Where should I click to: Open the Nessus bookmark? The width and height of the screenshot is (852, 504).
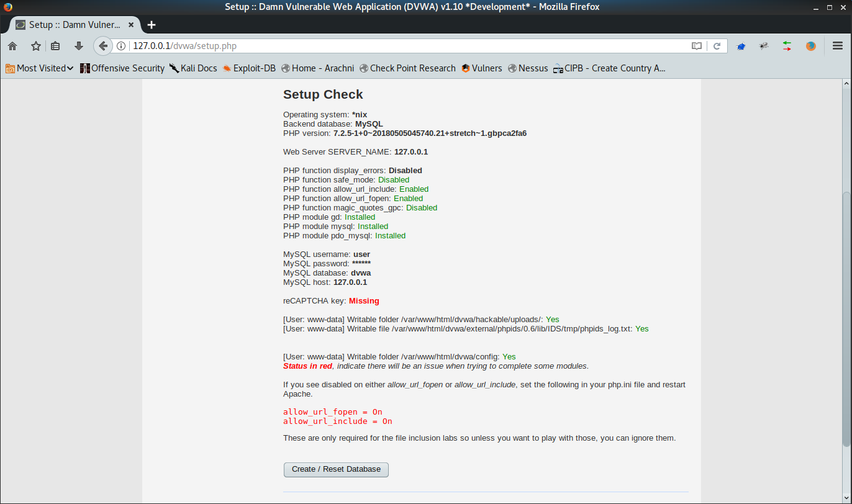528,68
